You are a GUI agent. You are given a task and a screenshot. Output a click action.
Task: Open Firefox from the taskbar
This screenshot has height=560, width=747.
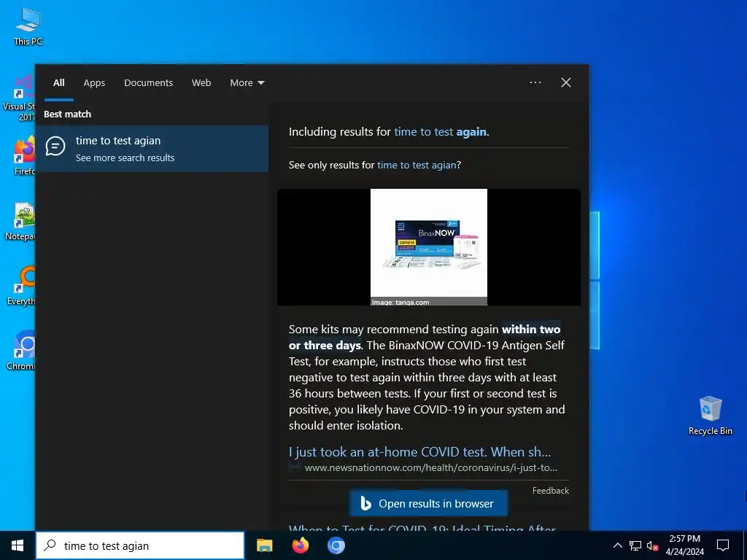[x=300, y=545]
